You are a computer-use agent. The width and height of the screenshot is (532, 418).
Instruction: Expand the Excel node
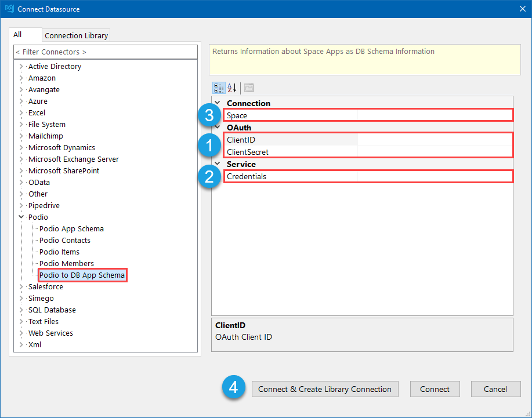click(x=21, y=113)
